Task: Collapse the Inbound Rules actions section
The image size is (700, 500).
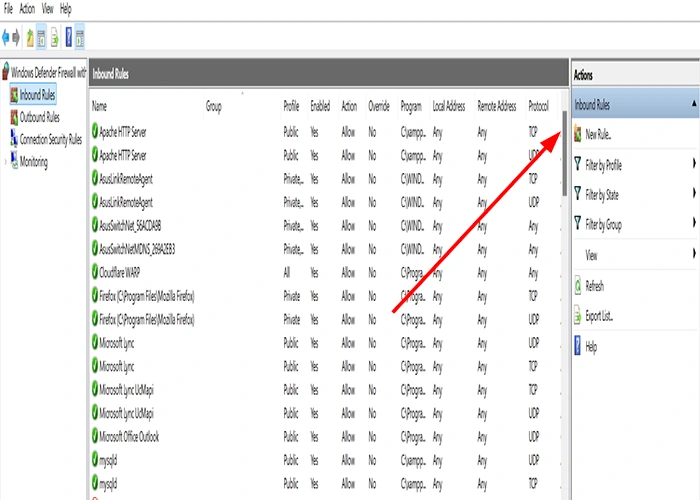Action: pos(694,104)
